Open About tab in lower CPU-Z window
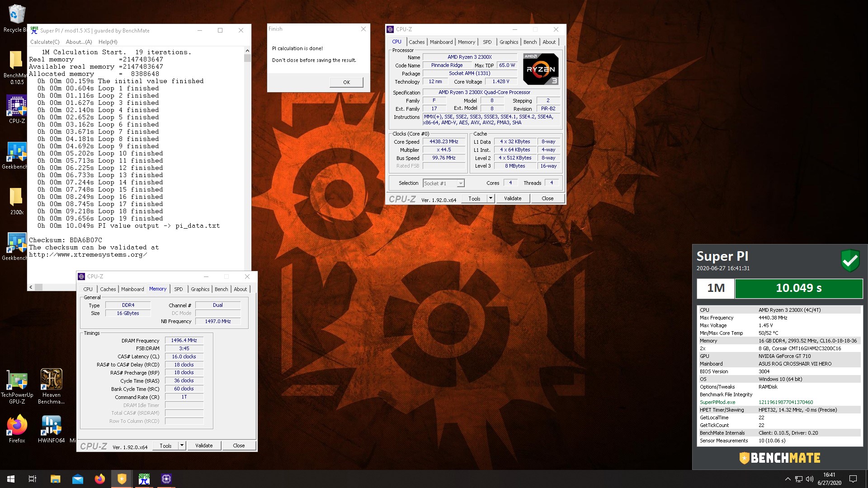The width and height of the screenshot is (868, 488). 240,289
